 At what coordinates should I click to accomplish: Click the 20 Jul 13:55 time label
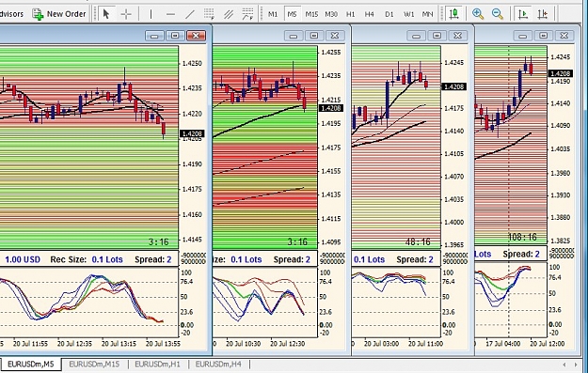[163, 344]
